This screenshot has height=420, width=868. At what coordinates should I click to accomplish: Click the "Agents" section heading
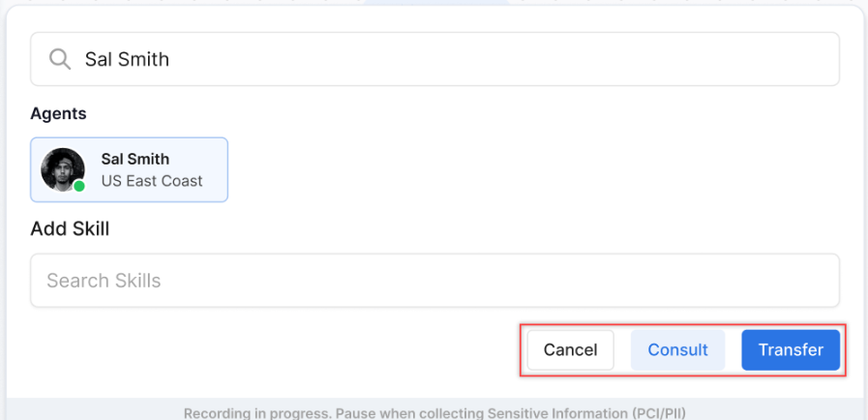click(58, 113)
